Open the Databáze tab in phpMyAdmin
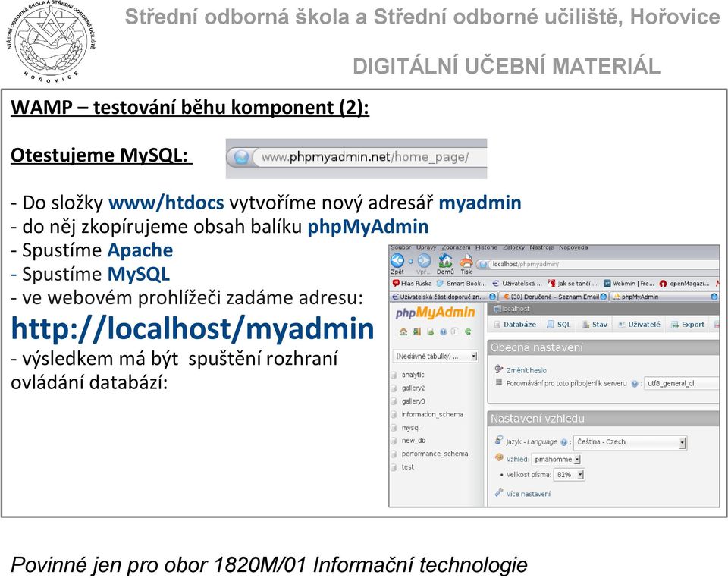 (514, 325)
